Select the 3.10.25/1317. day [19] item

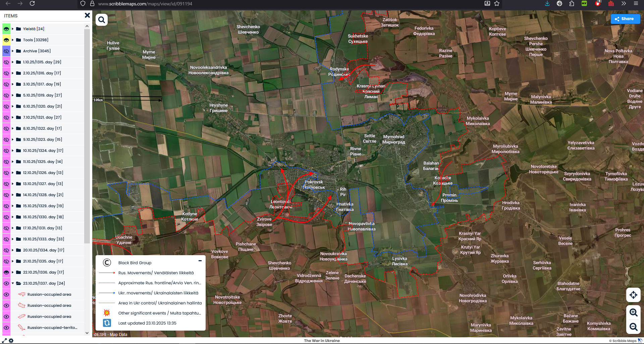coord(42,84)
